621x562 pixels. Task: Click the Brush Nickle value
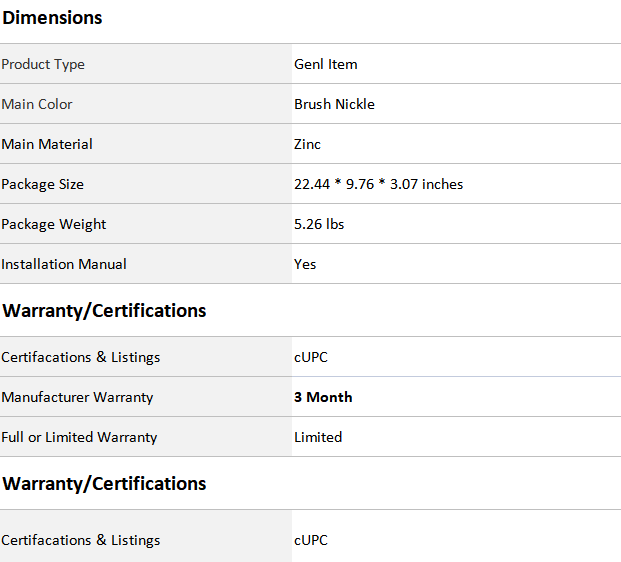(x=334, y=104)
